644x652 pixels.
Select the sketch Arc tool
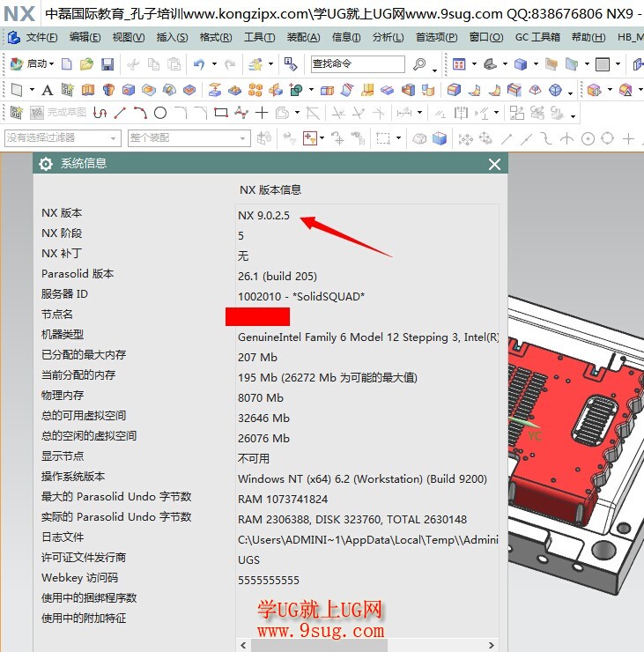point(140,113)
